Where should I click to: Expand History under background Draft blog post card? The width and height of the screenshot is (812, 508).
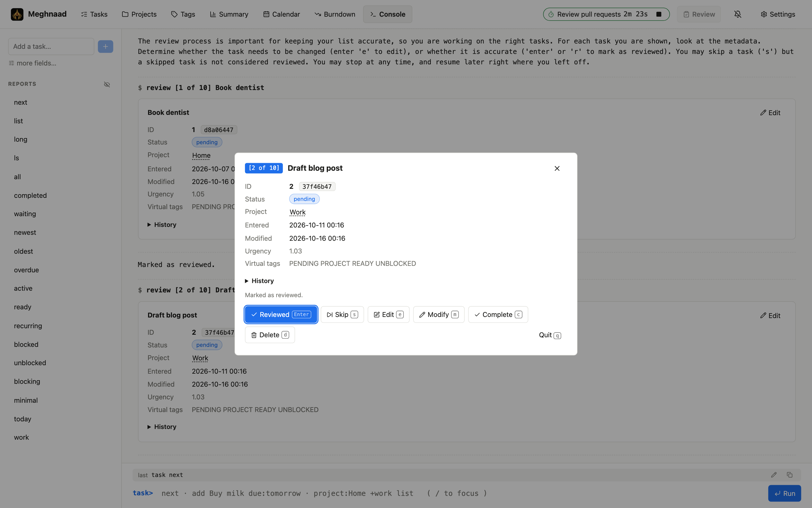pos(162,427)
